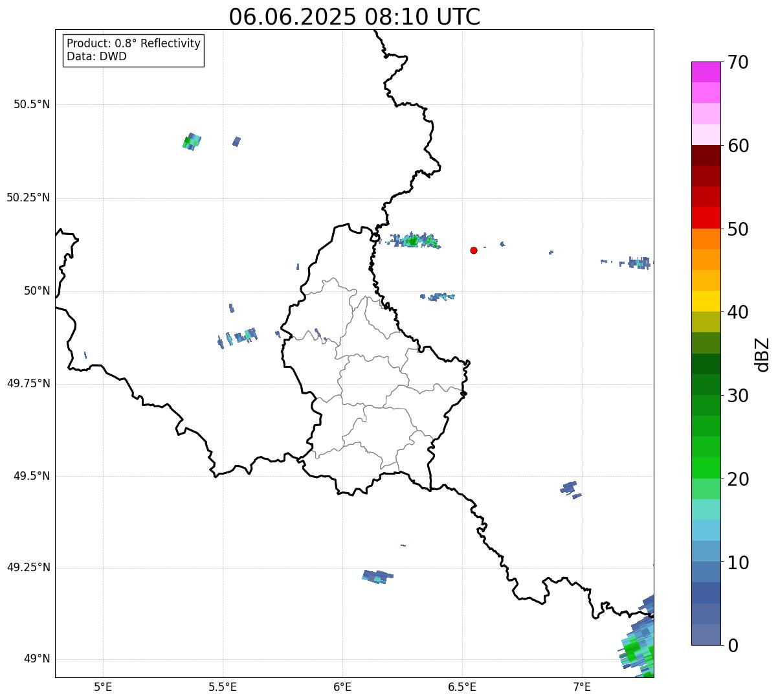The height and width of the screenshot is (700, 778).
Task: Click the Product: 0.8° Reflectivity label
Action: click(134, 43)
